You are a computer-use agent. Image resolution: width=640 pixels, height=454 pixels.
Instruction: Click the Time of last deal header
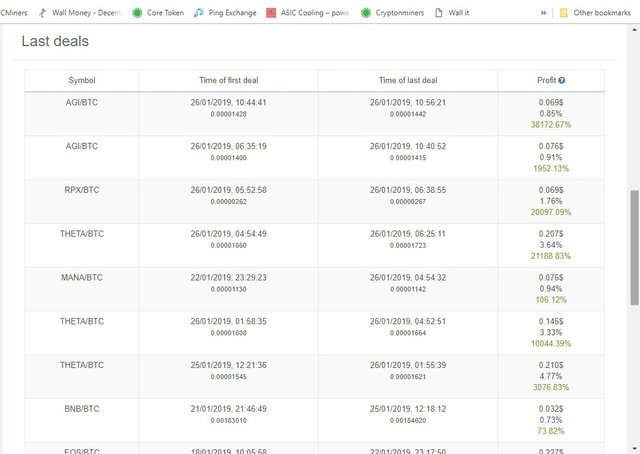(408, 80)
